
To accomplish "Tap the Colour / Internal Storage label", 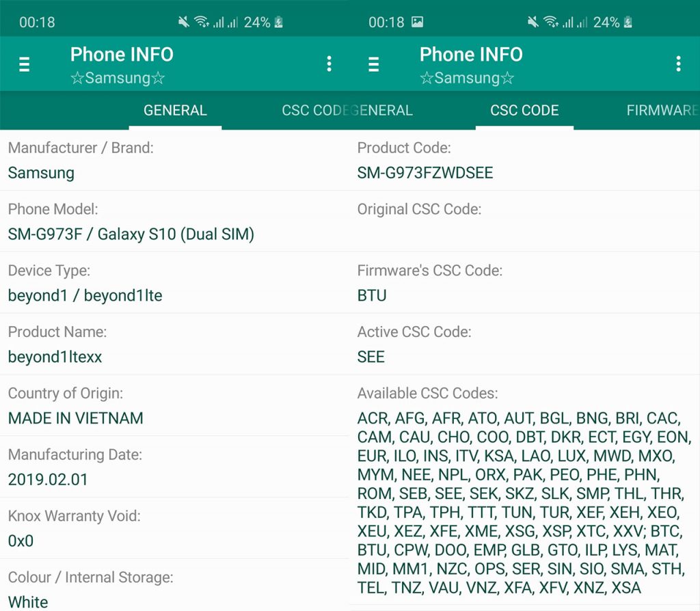I will point(91,577).
